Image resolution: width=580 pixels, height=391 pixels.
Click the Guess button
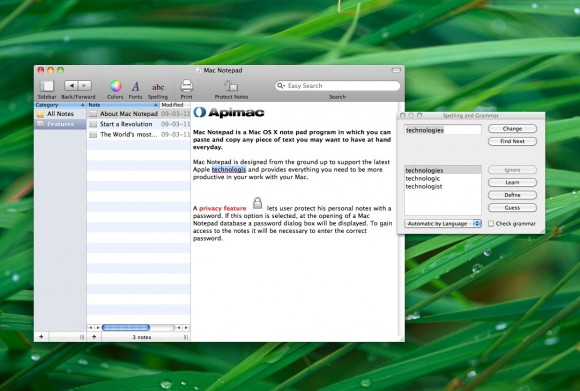click(512, 208)
